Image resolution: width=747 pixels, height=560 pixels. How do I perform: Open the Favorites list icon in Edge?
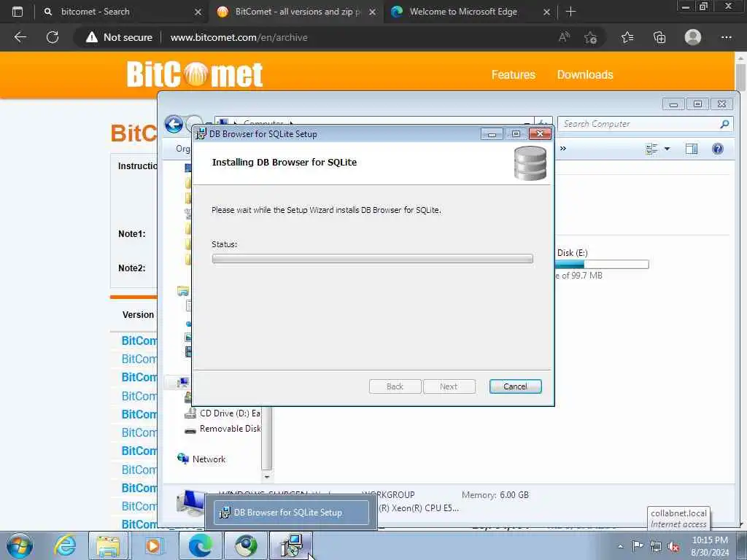[x=627, y=37]
